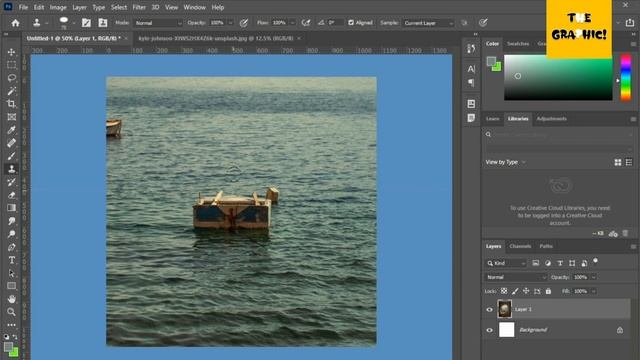Viewport: 640px width, 360px height.
Task: Select the Dodge tool
Action: [11, 234]
